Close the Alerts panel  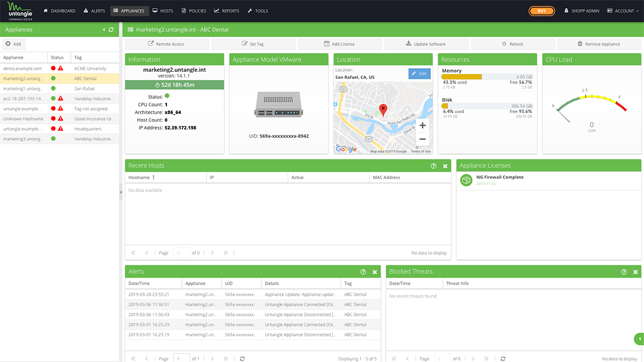click(375, 272)
